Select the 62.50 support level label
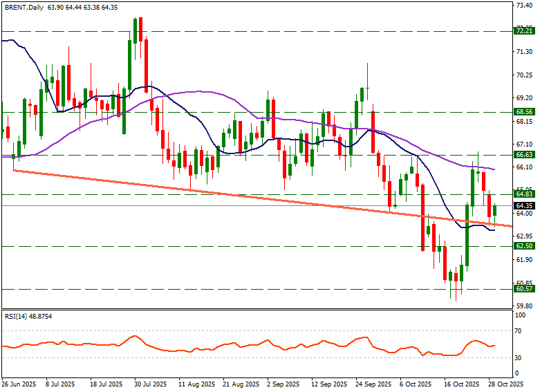Screen dimensions: 540x392 point(524,246)
